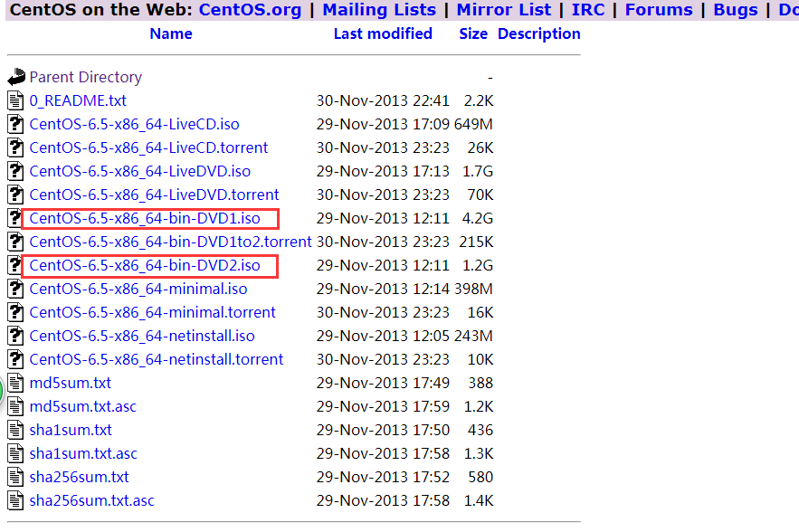
Task: Open the md5sum.txt link
Action: [70, 383]
